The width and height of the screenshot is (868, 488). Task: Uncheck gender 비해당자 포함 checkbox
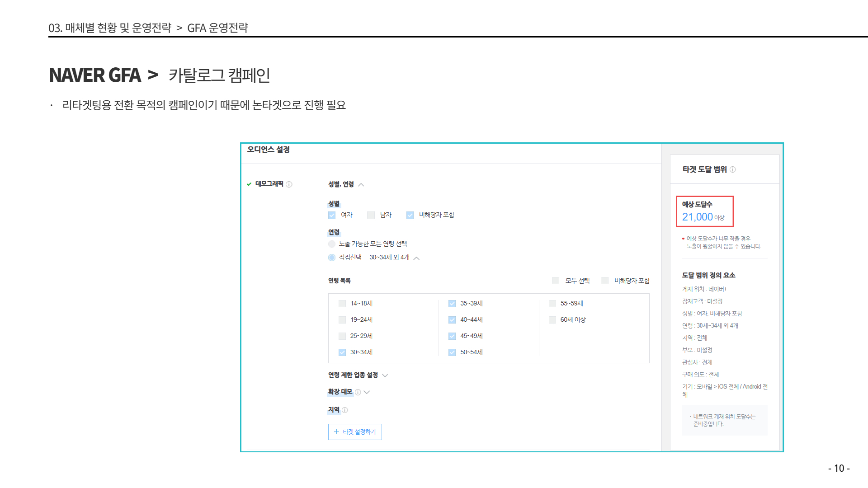click(410, 215)
